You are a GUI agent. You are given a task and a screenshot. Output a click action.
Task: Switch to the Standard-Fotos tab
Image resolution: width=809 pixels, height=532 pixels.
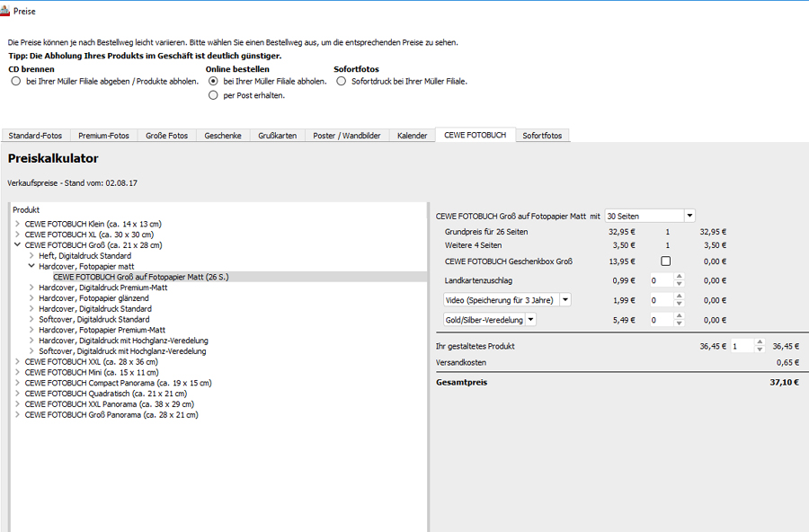(36, 136)
